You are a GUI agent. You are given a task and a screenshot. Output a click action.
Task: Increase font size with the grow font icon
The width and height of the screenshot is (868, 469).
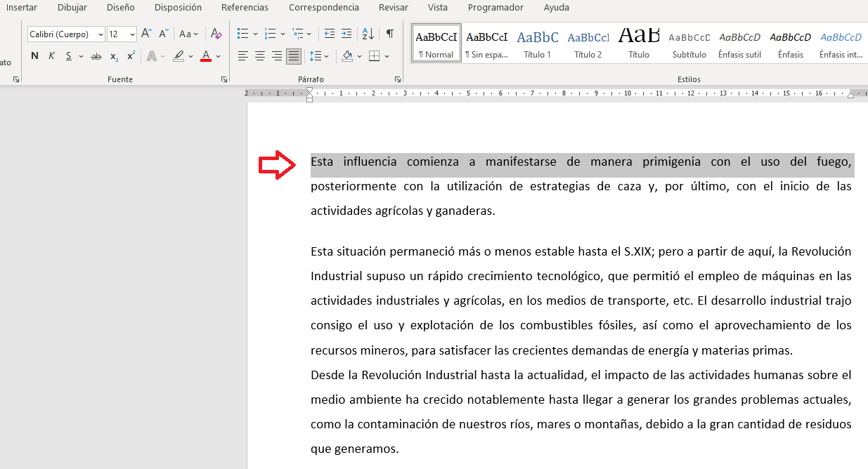(x=146, y=34)
